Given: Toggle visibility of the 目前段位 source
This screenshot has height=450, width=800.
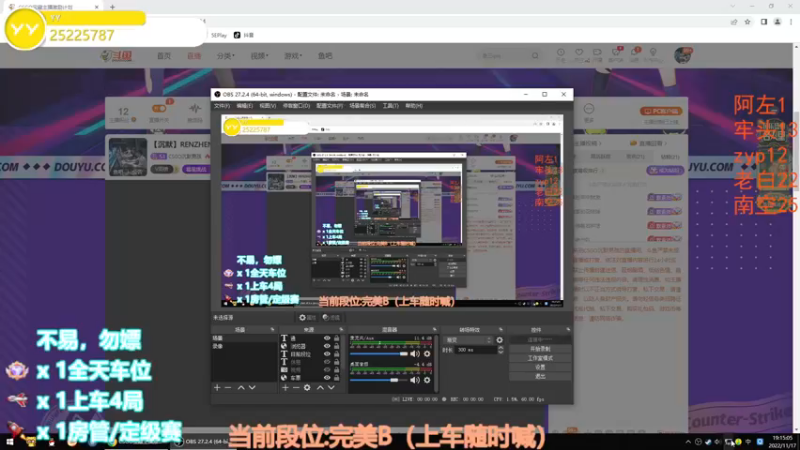Looking at the screenshot, I should (x=327, y=354).
